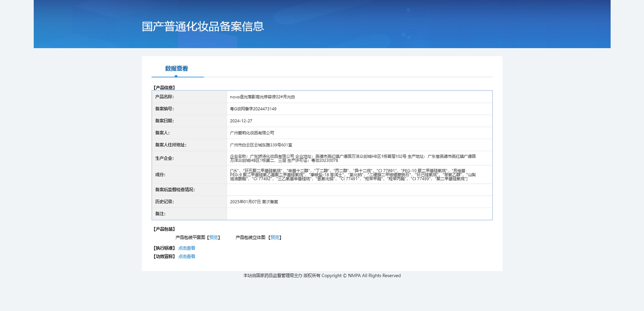Click the 历史记录 row label

pos(164,202)
